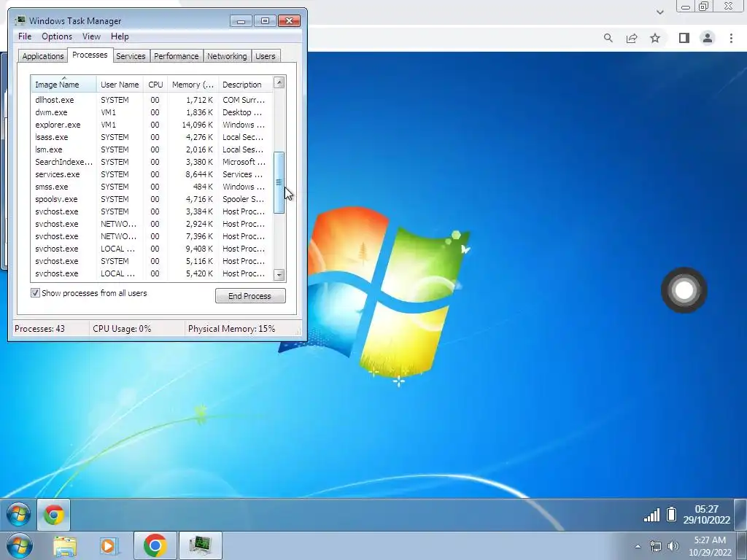Viewport: 747px width, 560px height.
Task: Switch to the Services tab
Action: [x=131, y=56]
